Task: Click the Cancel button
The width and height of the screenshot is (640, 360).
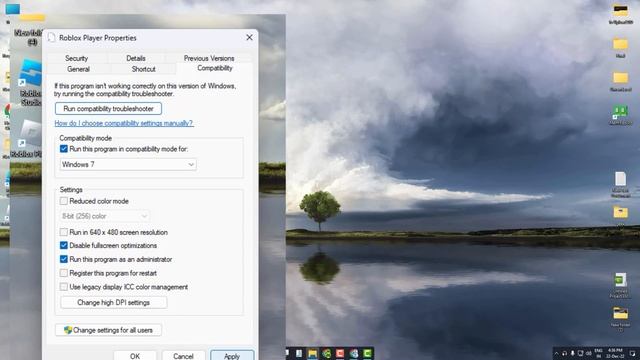Action: click(183, 356)
